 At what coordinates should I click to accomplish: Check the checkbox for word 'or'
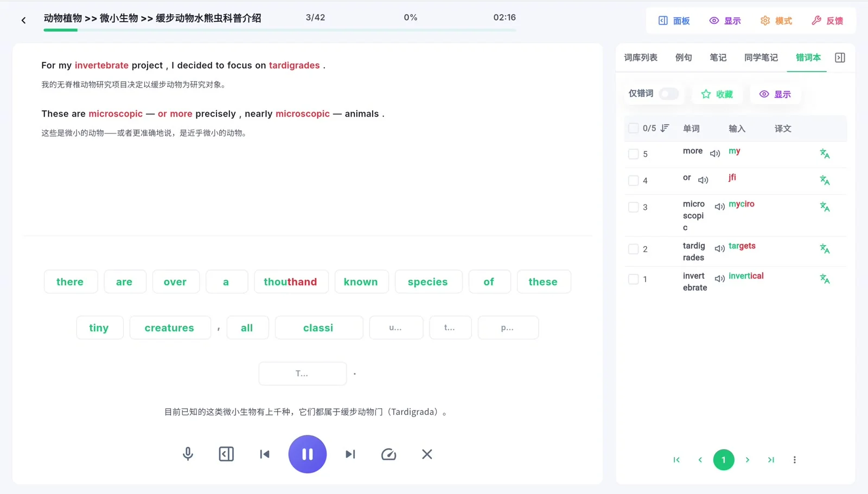click(633, 181)
